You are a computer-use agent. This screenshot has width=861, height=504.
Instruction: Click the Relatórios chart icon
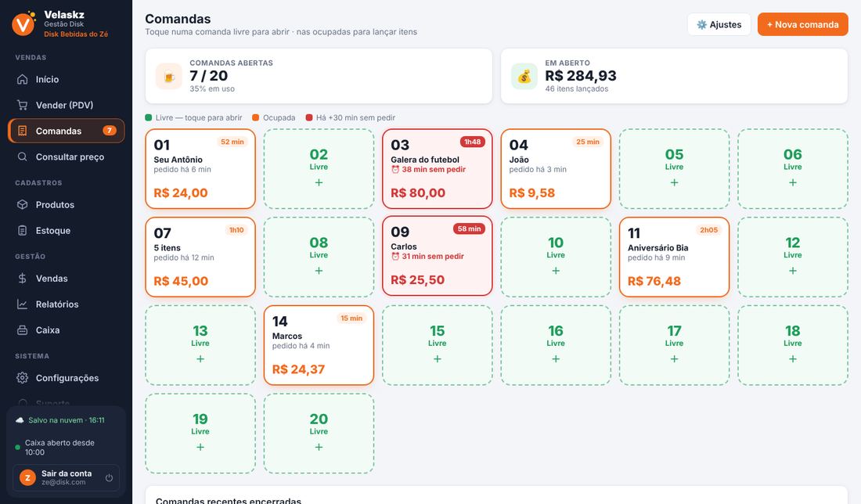point(22,304)
